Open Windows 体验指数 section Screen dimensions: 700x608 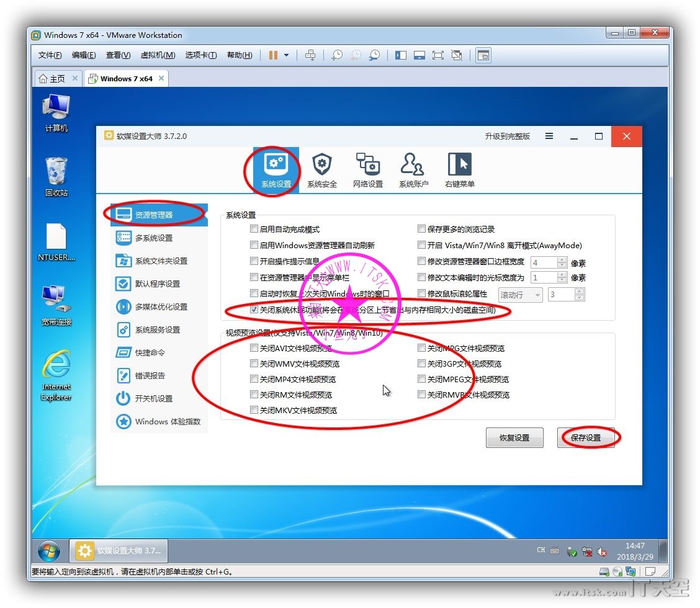point(167,422)
